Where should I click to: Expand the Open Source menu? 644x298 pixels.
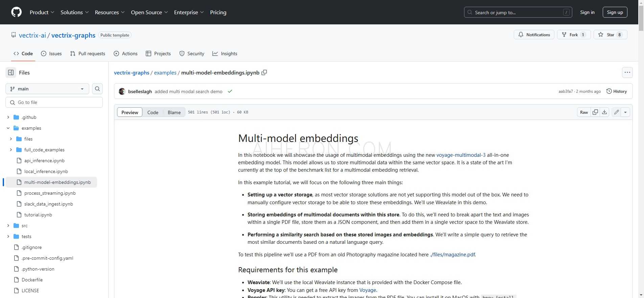point(149,12)
